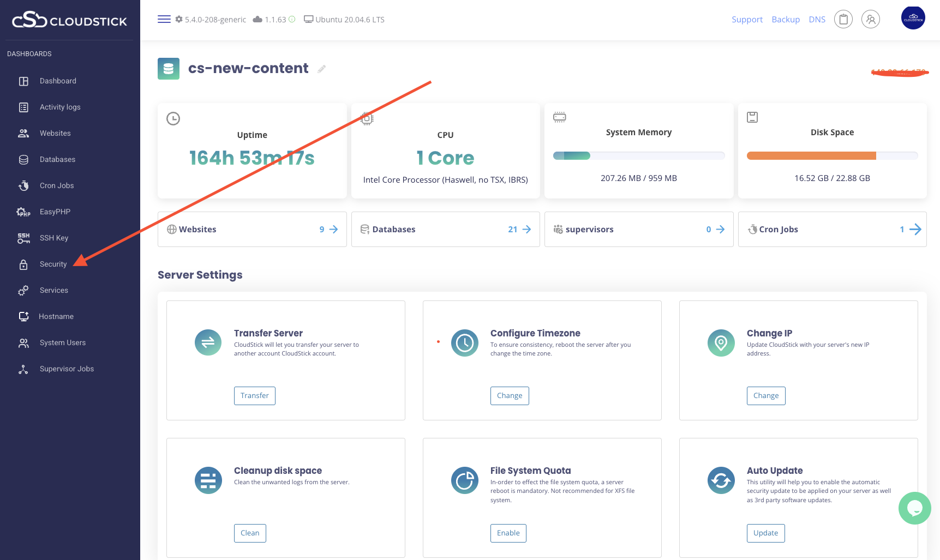
Task: Open the live chat bubble
Action: 914,508
